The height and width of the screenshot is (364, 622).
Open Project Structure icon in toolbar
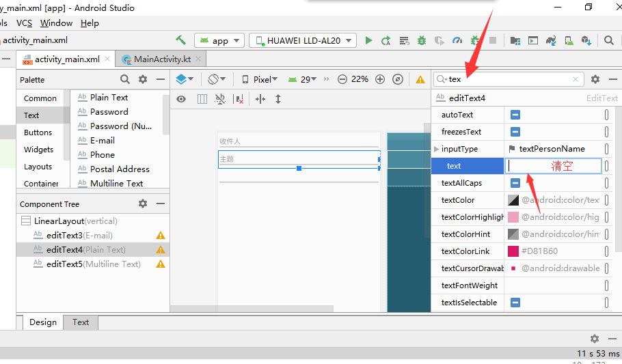515,40
